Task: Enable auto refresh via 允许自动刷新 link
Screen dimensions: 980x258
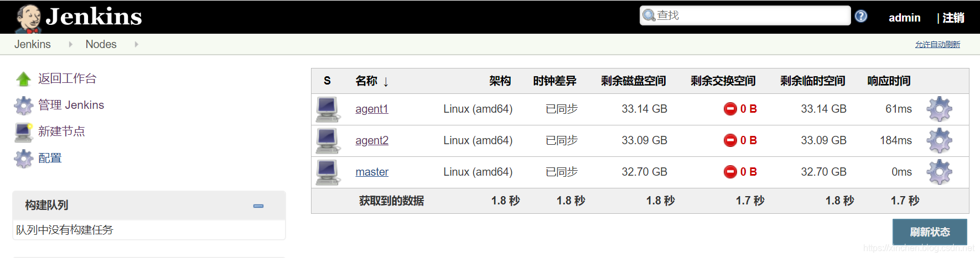Action: pyautogui.click(x=937, y=44)
